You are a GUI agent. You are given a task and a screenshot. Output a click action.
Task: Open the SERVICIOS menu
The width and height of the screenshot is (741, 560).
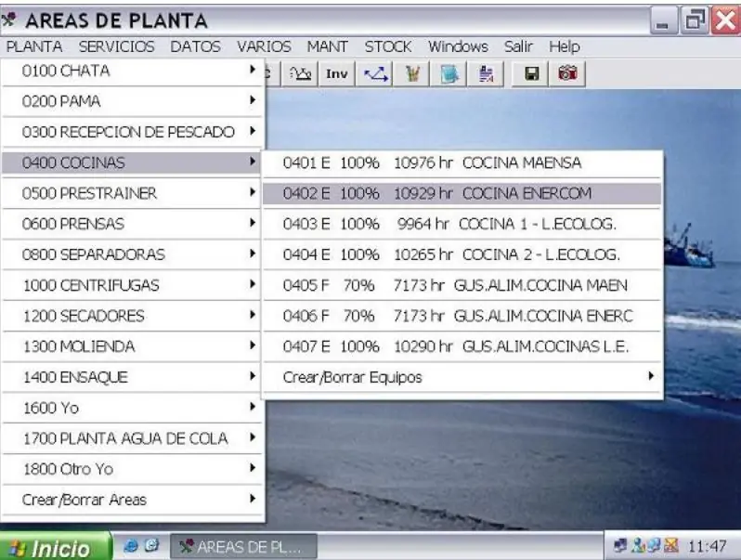(116, 46)
